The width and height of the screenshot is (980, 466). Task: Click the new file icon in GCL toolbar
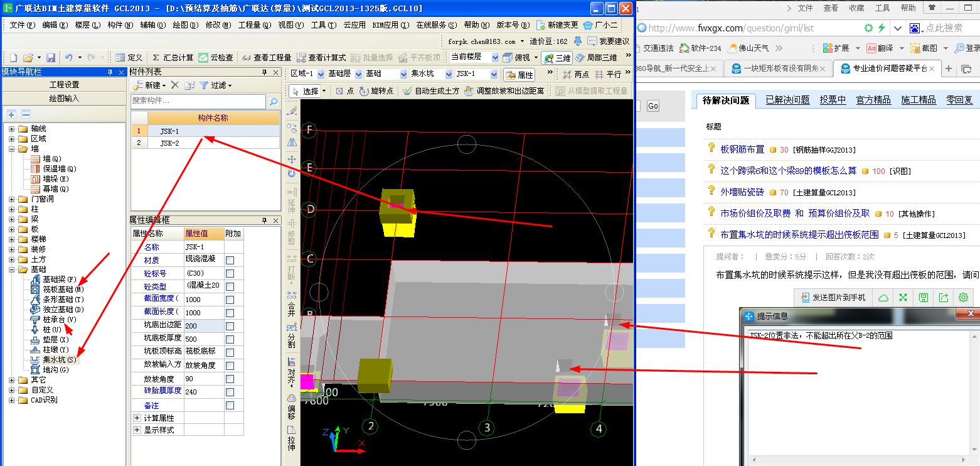pos(13,57)
